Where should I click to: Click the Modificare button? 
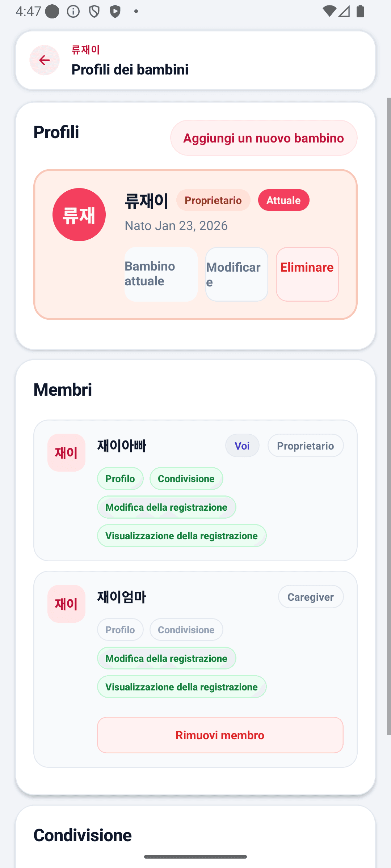coord(237,274)
